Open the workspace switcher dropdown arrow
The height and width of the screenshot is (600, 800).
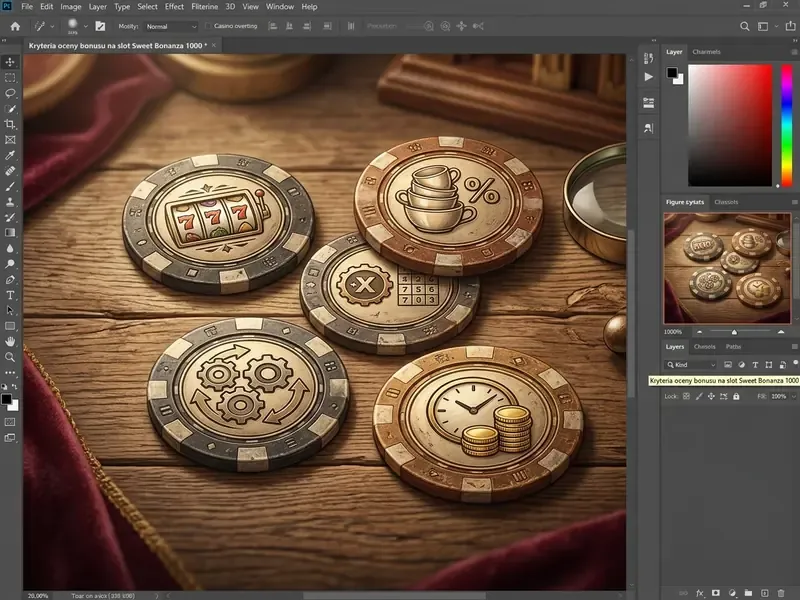click(777, 26)
